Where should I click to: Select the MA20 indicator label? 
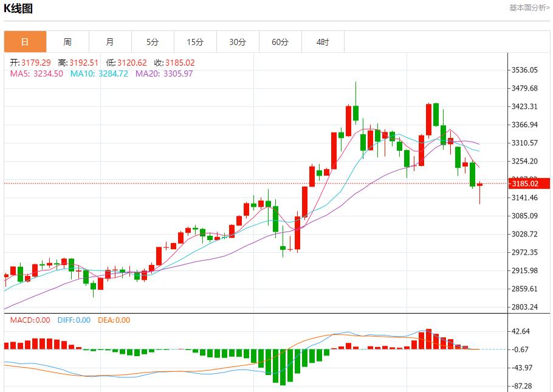point(164,74)
